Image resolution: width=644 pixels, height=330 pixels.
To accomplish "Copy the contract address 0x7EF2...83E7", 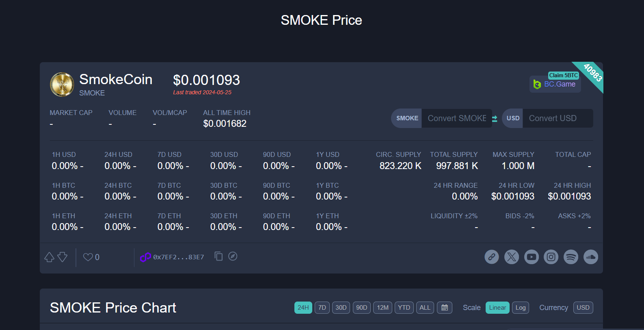I will point(218,256).
